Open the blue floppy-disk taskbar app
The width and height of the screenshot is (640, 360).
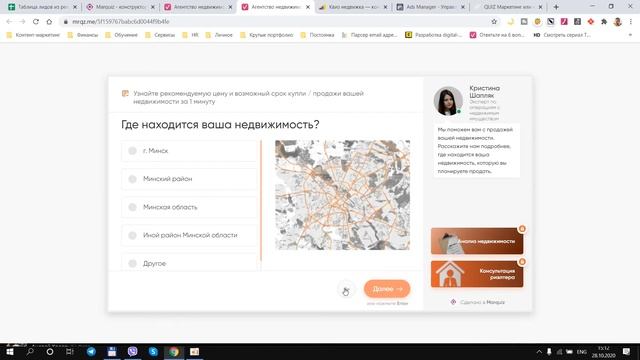click(111, 351)
